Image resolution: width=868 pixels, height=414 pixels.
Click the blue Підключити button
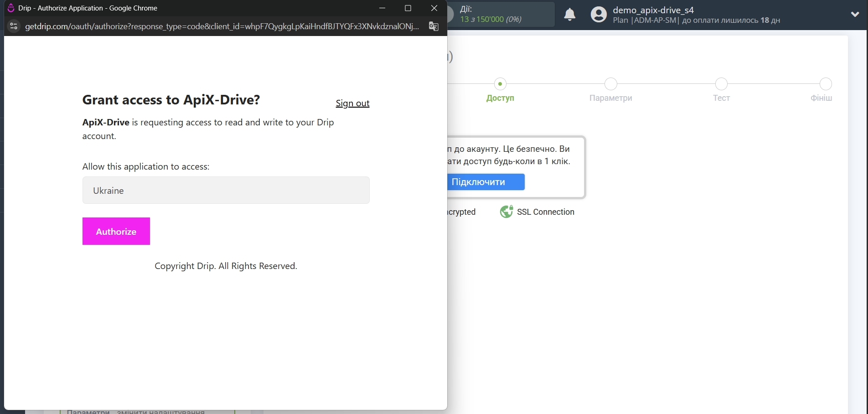[x=486, y=182]
